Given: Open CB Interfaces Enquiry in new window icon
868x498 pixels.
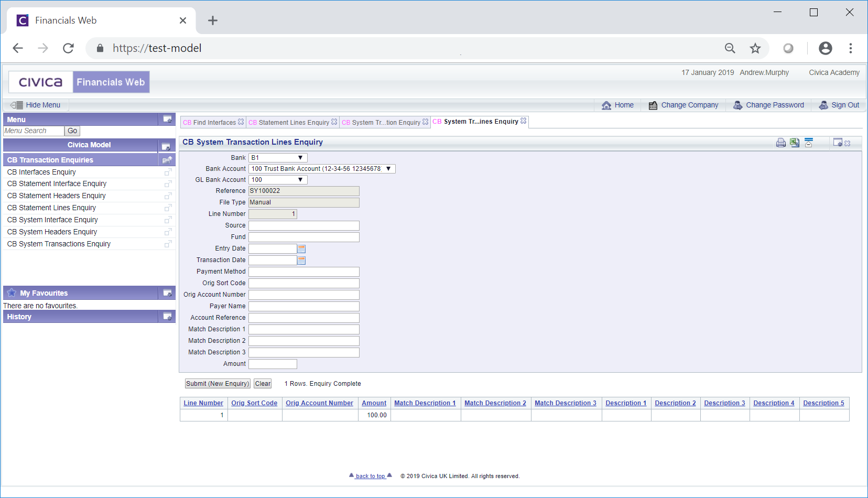Looking at the screenshot, I should pos(168,172).
